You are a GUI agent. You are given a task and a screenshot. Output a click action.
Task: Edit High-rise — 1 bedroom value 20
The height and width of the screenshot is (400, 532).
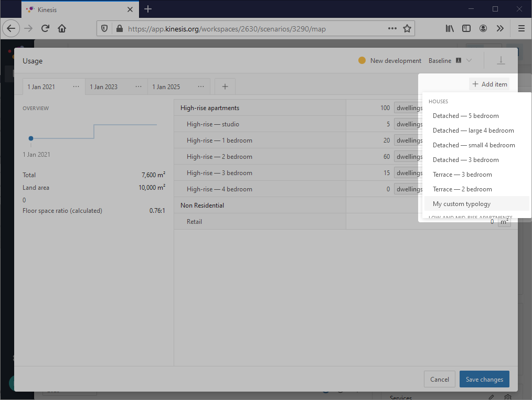click(x=387, y=140)
